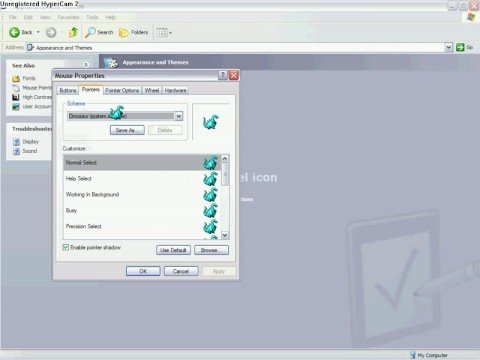
Task: Open Search with magnifier icon
Action: [x=90, y=32]
